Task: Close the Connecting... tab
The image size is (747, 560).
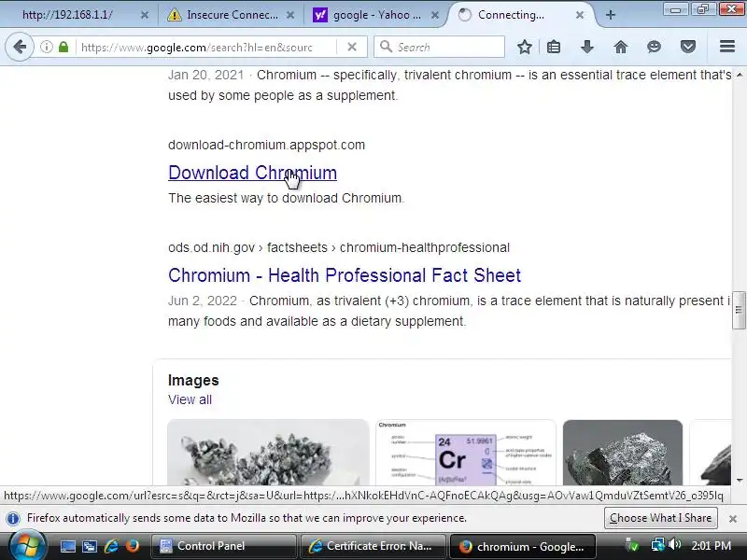Action: tap(579, 15)
